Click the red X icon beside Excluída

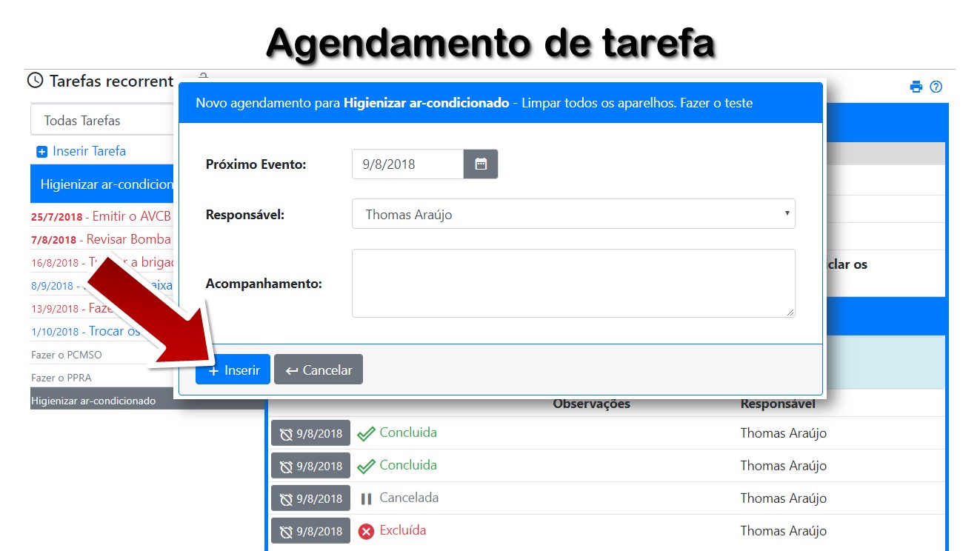(x=366, y=531)
